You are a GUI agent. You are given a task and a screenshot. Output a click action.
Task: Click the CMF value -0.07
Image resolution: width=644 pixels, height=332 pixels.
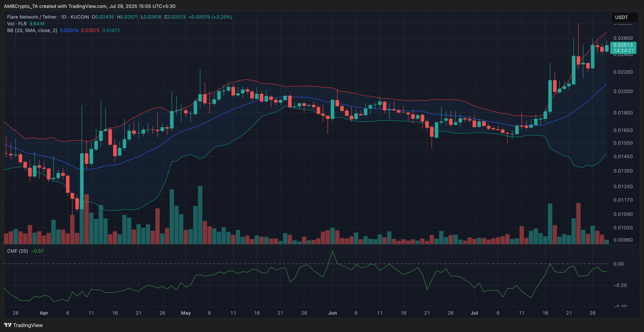pyautogui.click(x=37, y=251)
